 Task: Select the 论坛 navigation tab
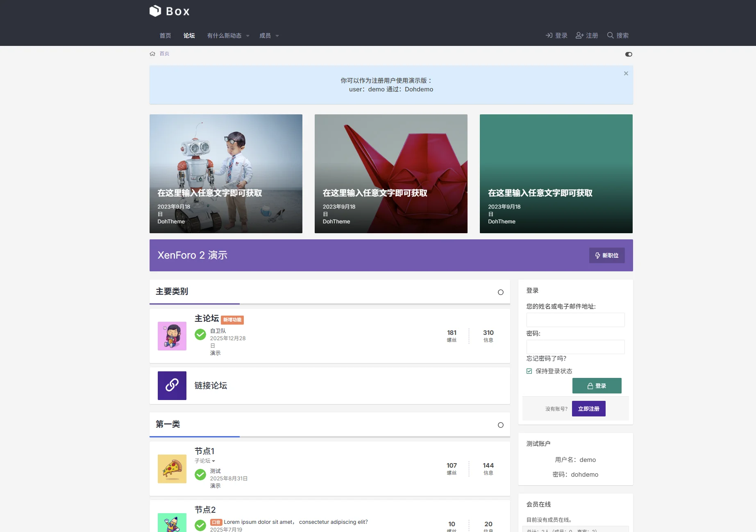click(x=189, y=36)
